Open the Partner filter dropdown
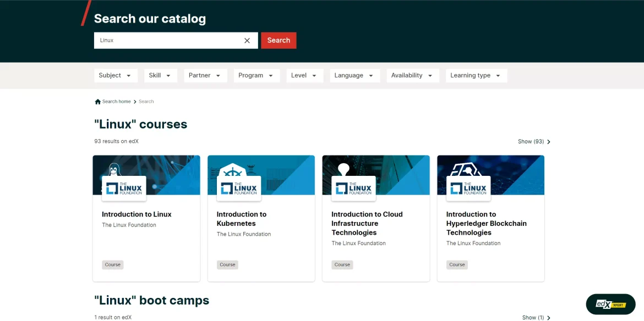The image size is (644, 321). (205, 75)
